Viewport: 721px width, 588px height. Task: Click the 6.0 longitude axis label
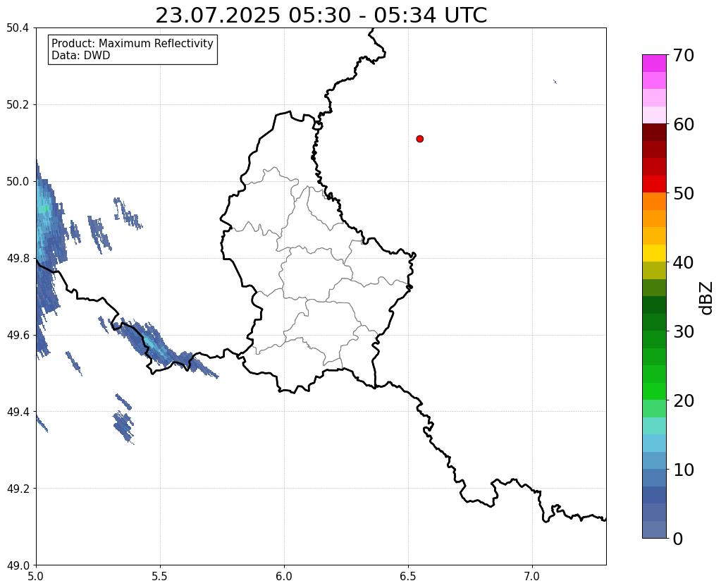[284, 576]
